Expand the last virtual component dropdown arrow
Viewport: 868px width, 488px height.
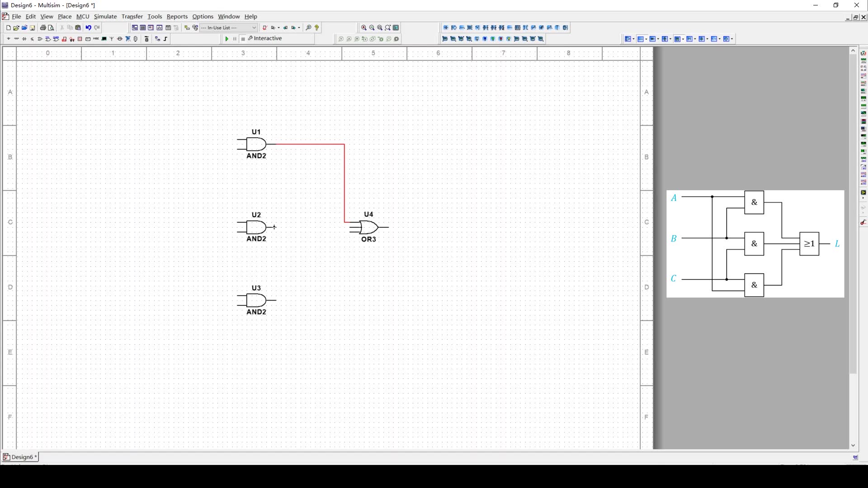pos(732,39)
